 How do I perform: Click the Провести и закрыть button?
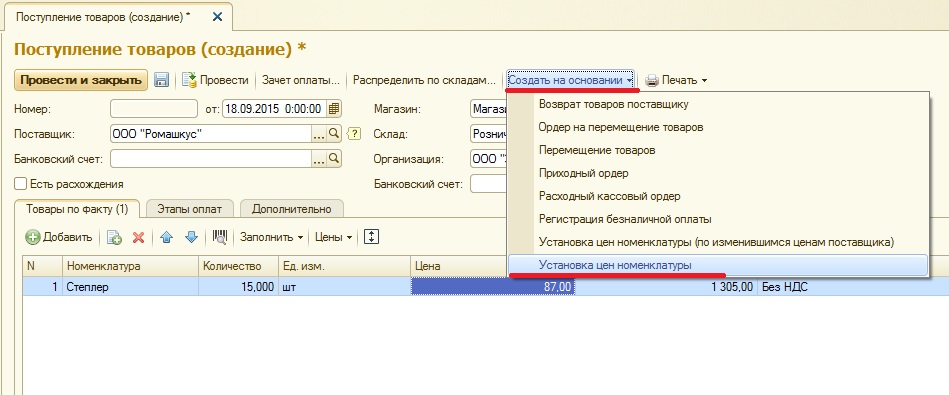click(x=80, y=80)
